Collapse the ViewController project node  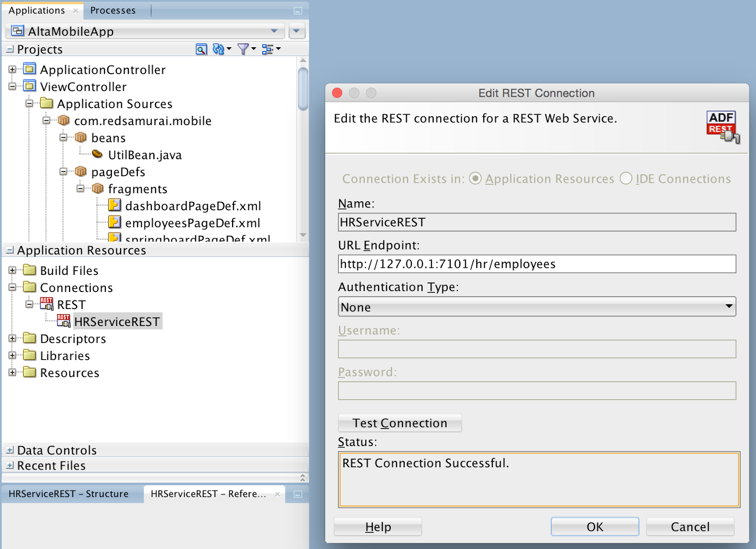click(x=12, y=86)
